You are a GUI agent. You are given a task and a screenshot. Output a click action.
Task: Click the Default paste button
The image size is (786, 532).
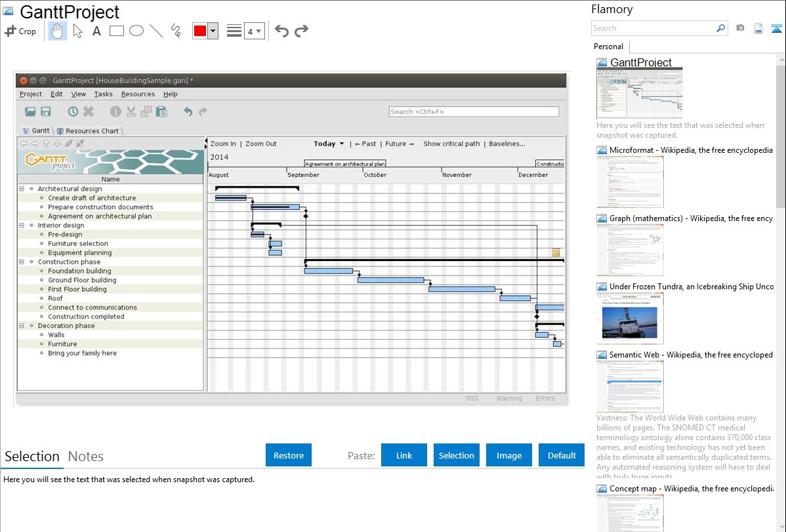pyautogui.click(x=562, y=455)
